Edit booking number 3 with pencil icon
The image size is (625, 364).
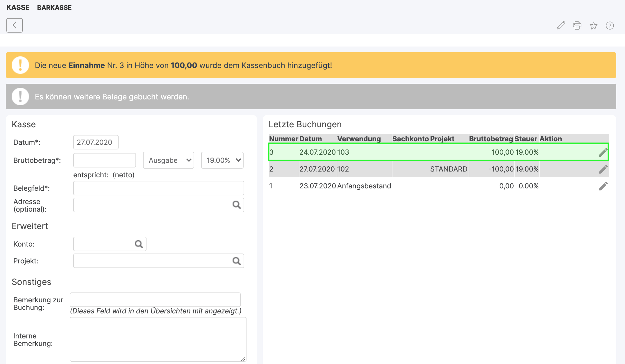(x=603, y=152)
